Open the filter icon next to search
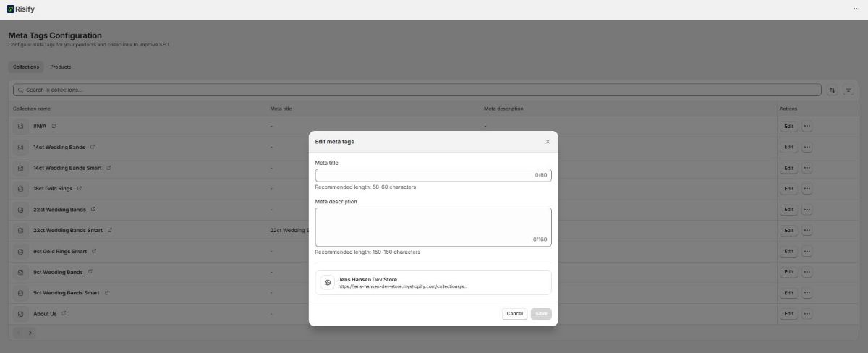The width and height of the screenshot is (868, 353). [x=848, y=90]
